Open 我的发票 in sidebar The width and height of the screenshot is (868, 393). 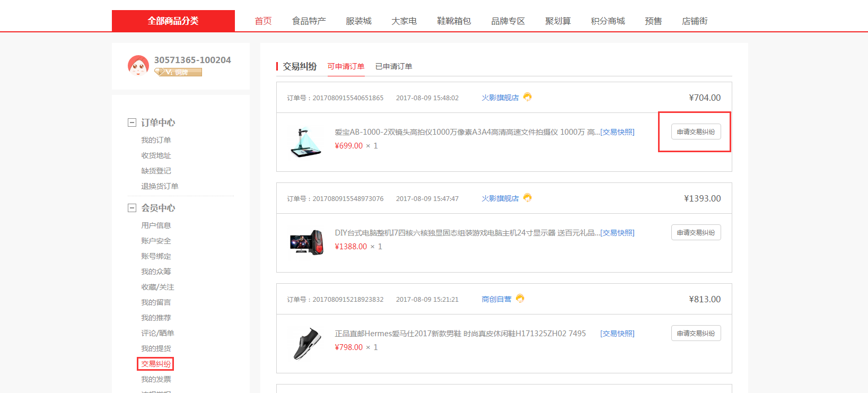(x=156, y=379)
